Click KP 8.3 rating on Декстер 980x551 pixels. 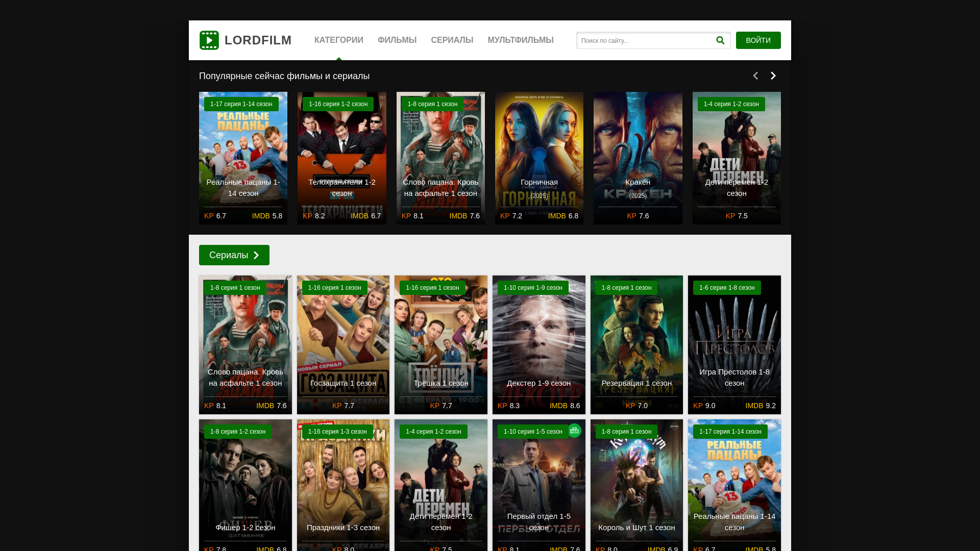click(x=508, y=406)
